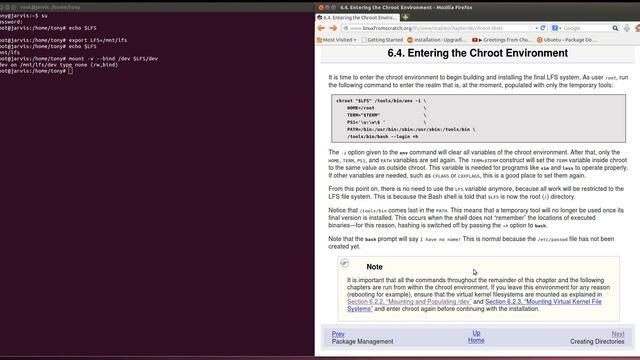Open the Google search engine selector

pyautogui.click(x=557, y=28)
